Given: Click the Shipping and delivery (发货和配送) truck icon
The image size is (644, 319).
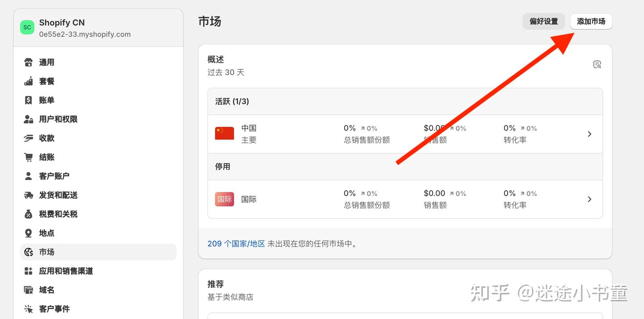Looking at the screenshot, I should coord(29,195).
